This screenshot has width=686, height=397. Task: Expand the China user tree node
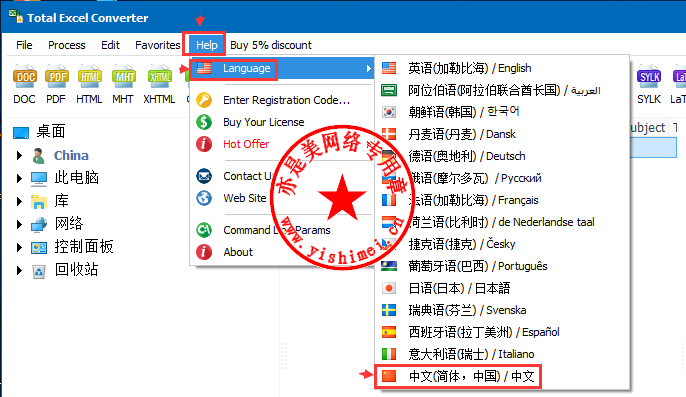[19, 155]
